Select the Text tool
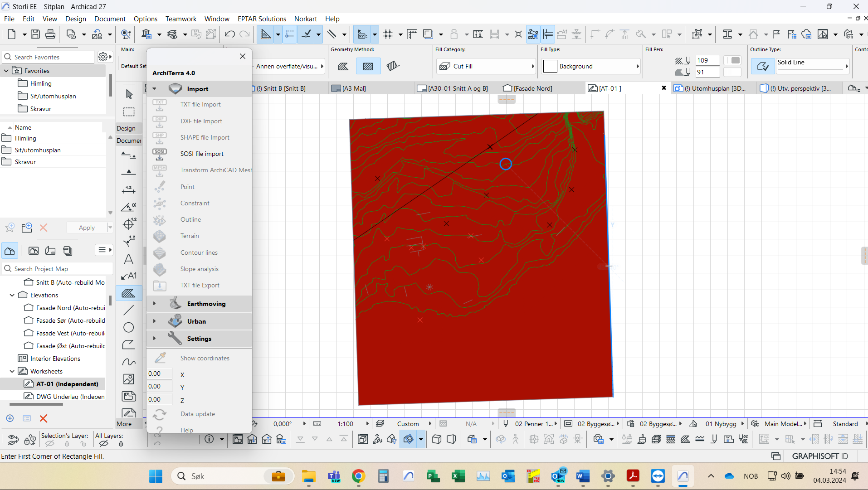 click(129, 259)
